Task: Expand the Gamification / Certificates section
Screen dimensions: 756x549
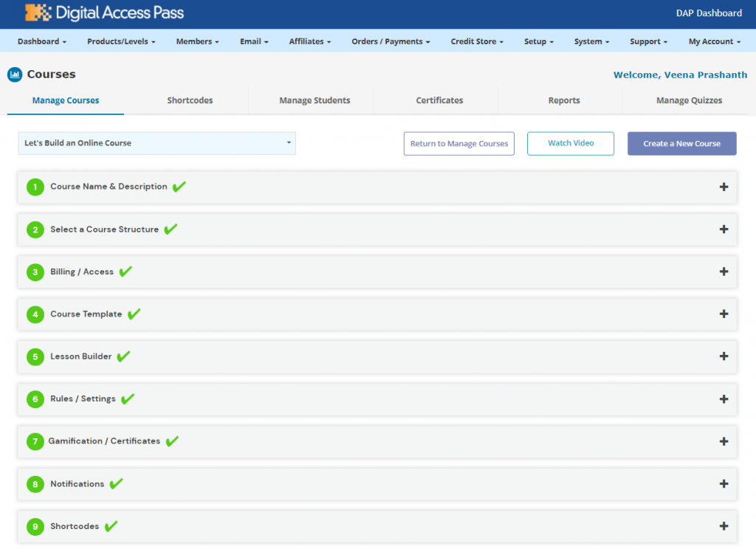Action: 724,441
